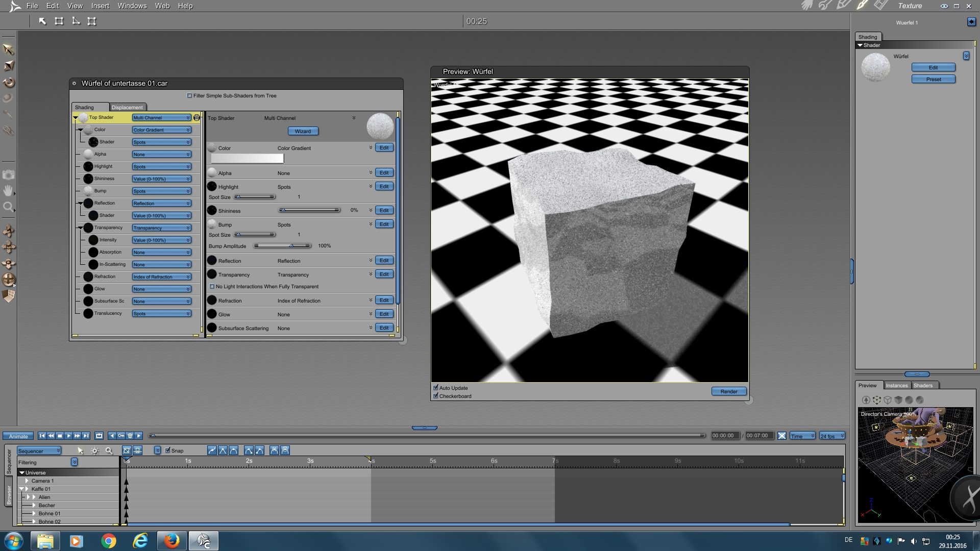980x551 pixels.
Task: Click the trash icon next to Top Shader
Action: (197, 117)
